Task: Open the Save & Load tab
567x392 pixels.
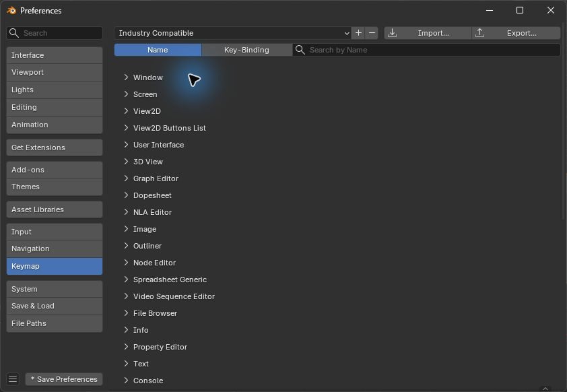Action: point(55,306)
